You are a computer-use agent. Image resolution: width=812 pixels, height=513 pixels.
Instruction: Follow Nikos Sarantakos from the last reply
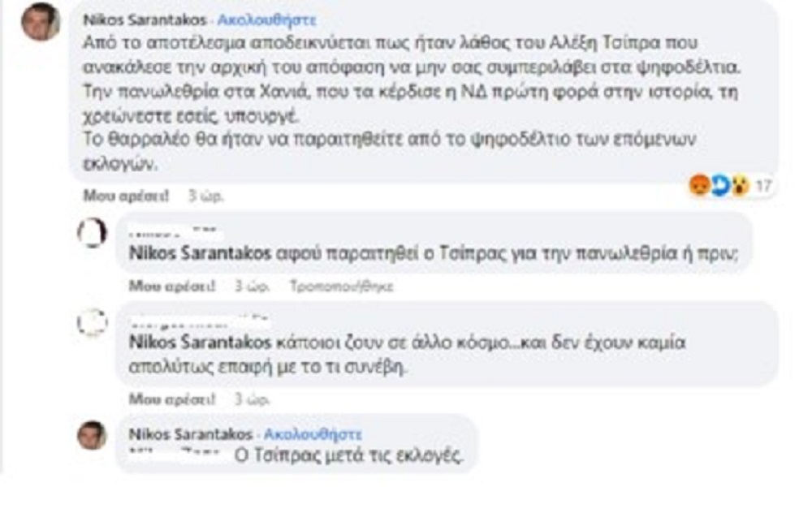pos(313,434)
